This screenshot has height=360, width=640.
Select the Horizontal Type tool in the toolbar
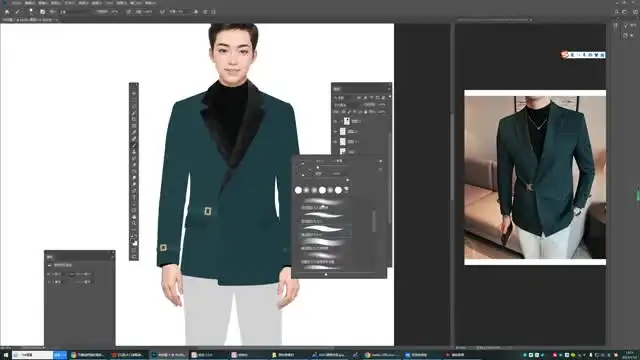click(134, 198)
